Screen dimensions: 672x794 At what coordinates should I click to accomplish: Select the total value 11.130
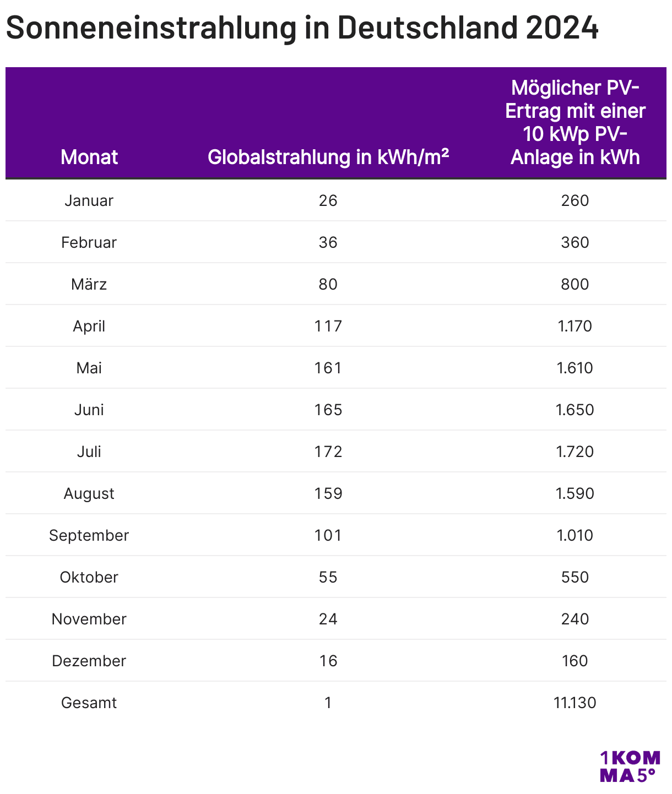click(x=575, y=703)
